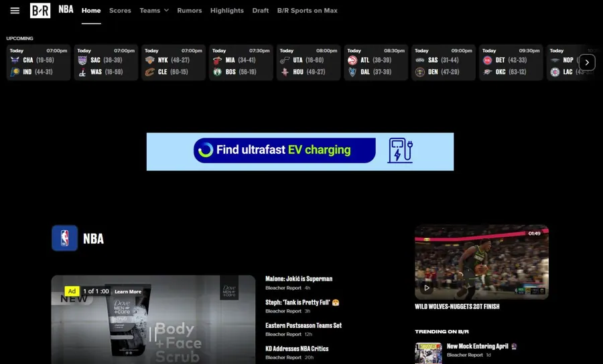603x364 pixels.
Task: Open 'New Mock Entering April' story
Action: 482,346
